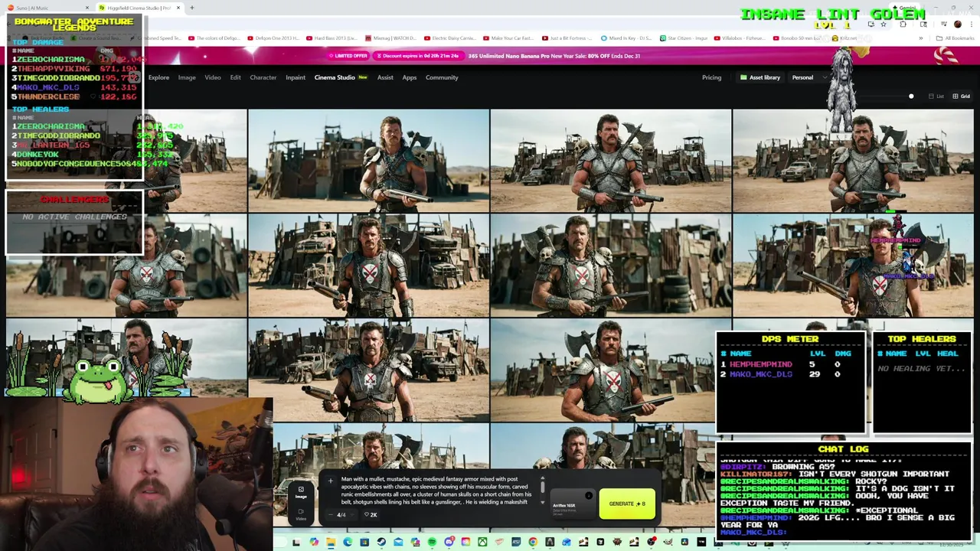980x551 pixels.
Task: Open the Assist tab
Action: tap(385, 77)
